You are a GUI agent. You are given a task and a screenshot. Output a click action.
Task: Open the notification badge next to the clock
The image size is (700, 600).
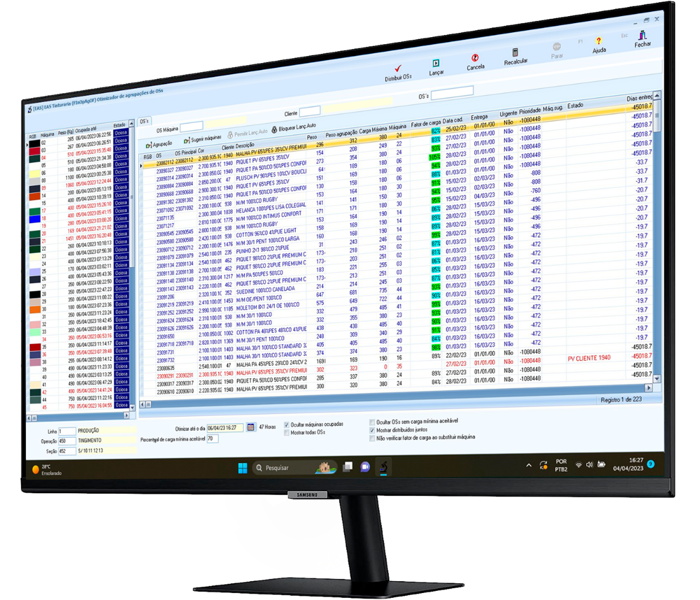[650, 464]
